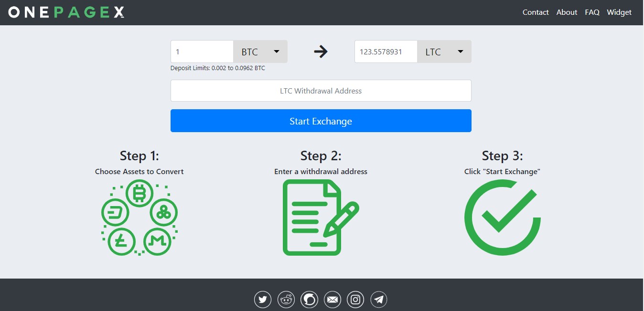Click the green checkmark Step 3 illustration
The width and height of the screenshot is (644, 311).
click(502, 218)
